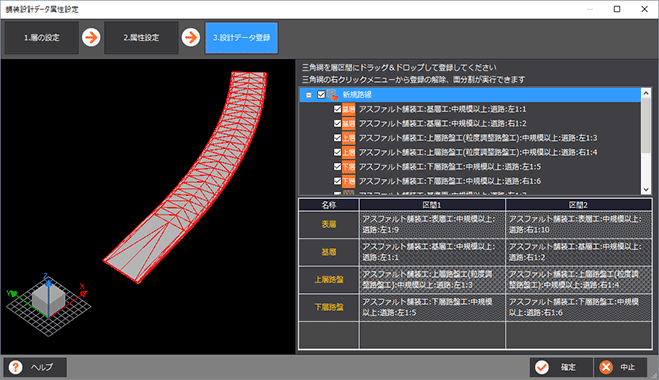Click the tree list scroll up arrow

(646, 93)
